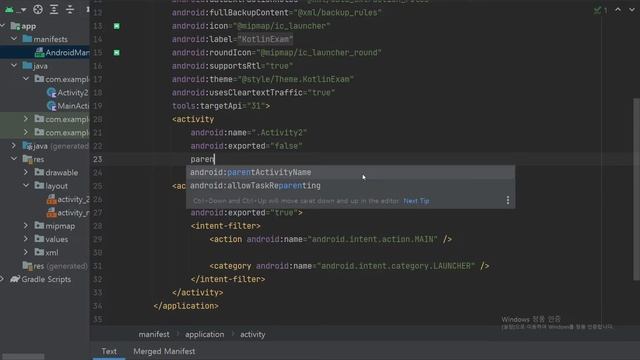The image size is (640, 360).
Task: Click the editor vertical scrollbar
Action: 636,189
